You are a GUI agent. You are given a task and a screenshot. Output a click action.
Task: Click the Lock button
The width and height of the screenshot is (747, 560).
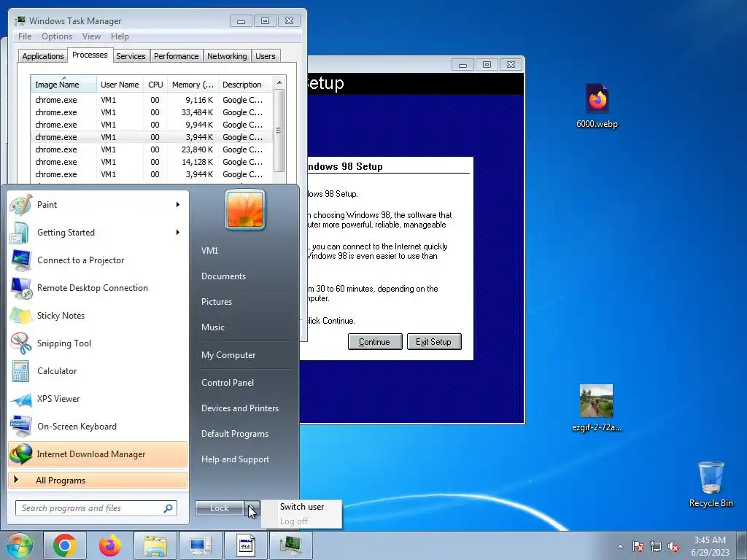(x=220, y=508)
